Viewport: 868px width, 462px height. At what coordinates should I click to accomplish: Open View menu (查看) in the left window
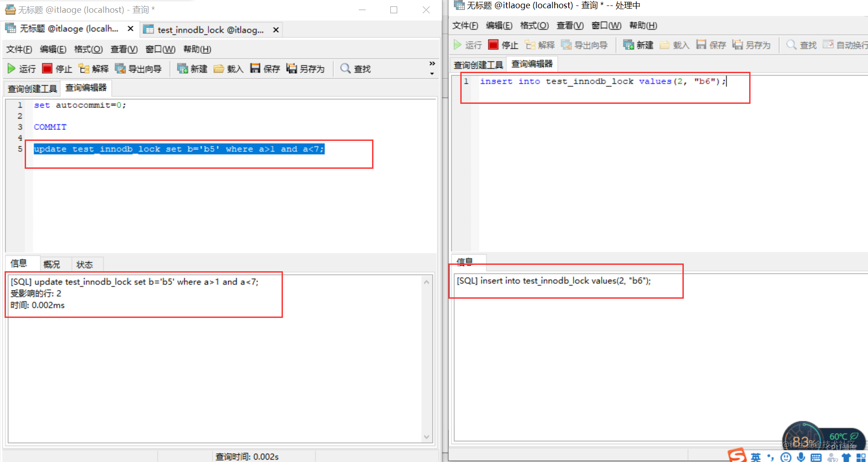(x=124, y=49)
